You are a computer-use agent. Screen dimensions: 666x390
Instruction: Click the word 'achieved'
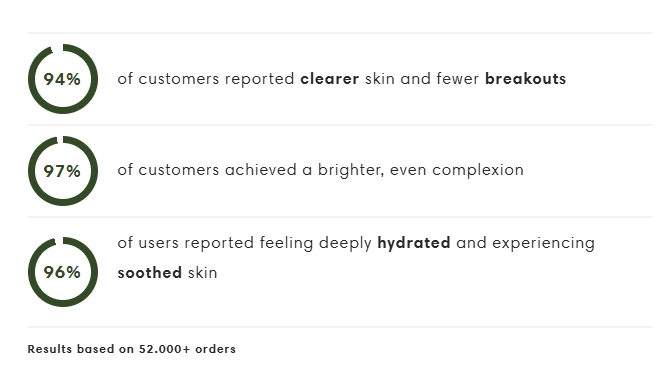pos(260,170)
